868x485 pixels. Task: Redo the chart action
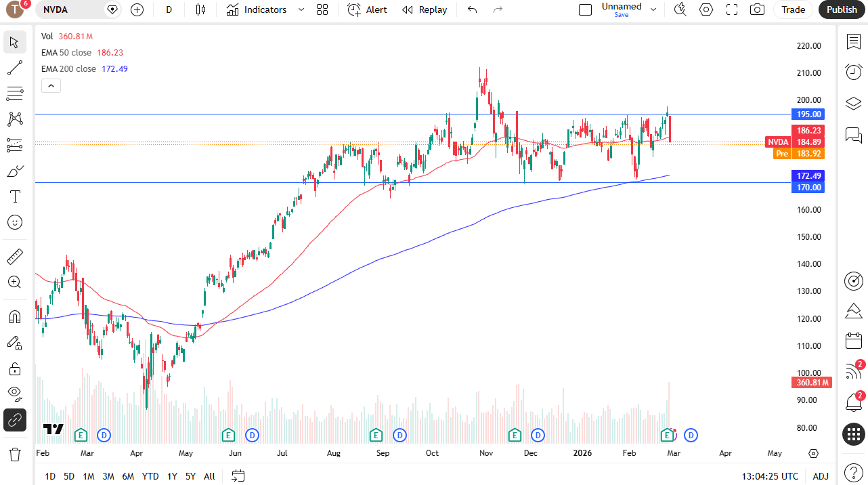tap(498, 9)
